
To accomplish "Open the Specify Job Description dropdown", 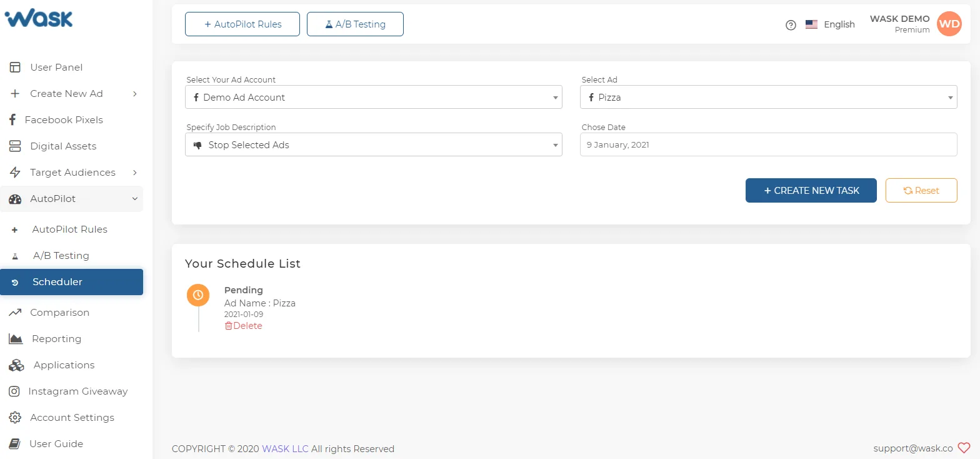I will pos(374,144).
